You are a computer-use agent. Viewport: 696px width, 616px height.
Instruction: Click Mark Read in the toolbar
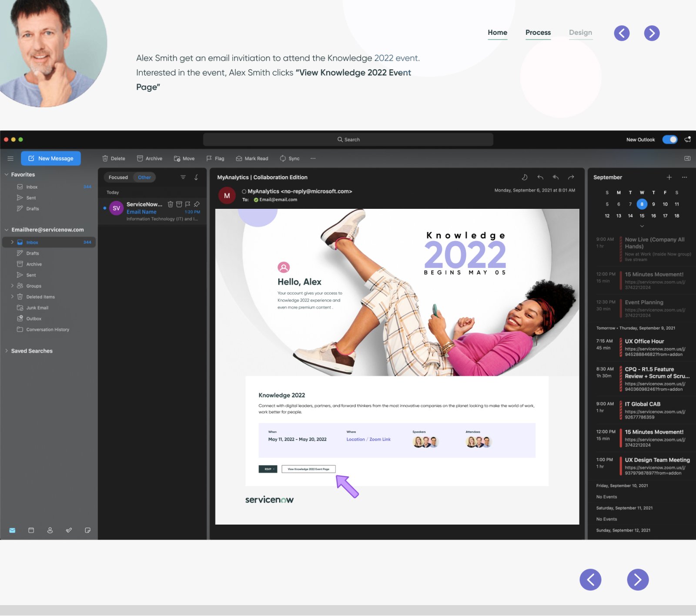coord(252,158)
